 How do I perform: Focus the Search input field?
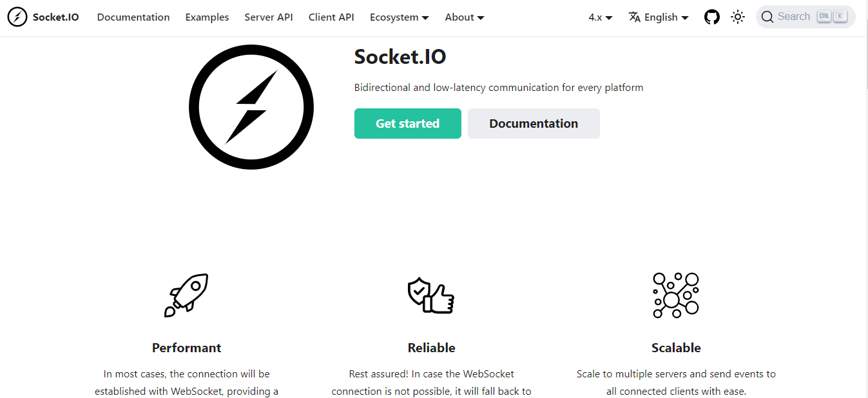[805, 17]
